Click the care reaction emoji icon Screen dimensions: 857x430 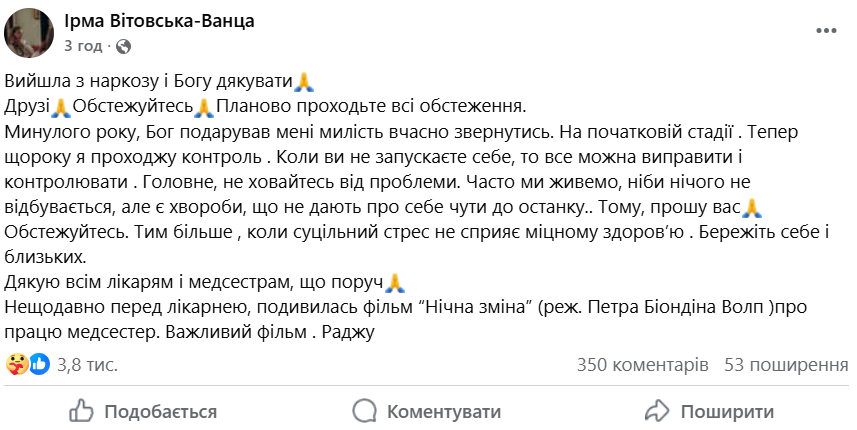(x=17, y=364)
